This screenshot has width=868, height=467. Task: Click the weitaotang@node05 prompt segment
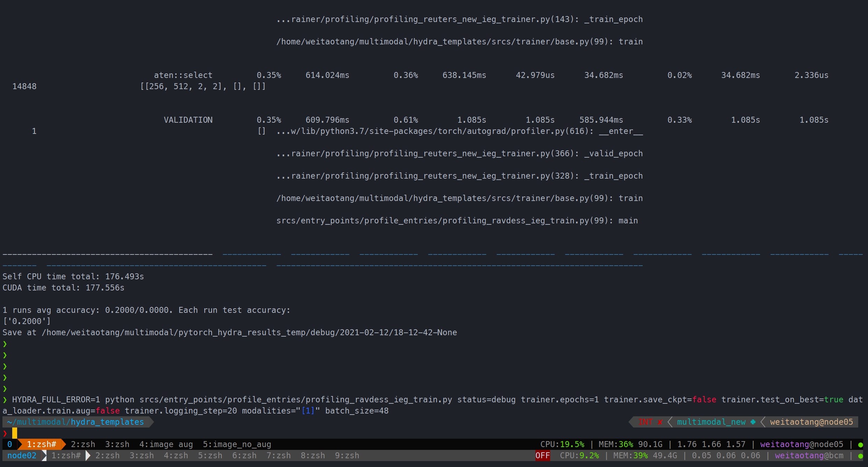pos(812,422)
